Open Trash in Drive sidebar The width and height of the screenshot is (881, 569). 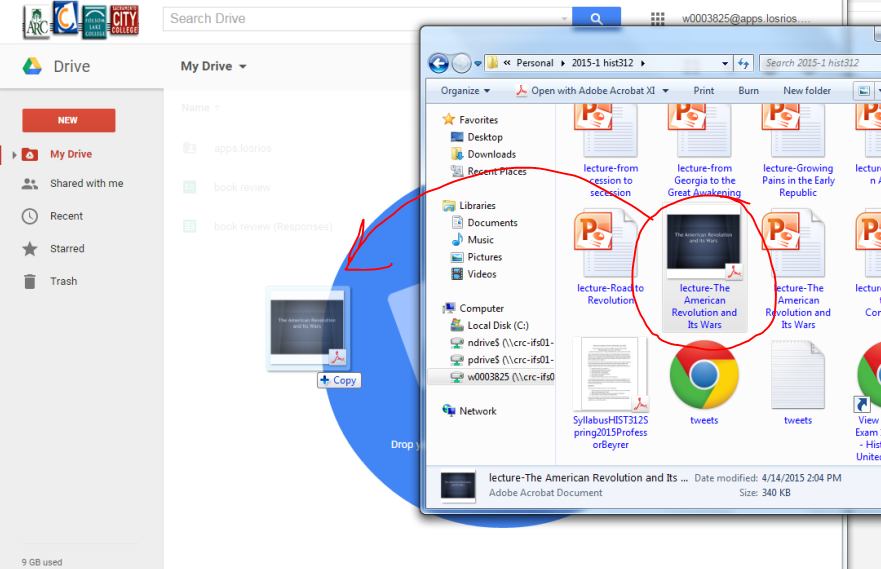coord(49,281)
